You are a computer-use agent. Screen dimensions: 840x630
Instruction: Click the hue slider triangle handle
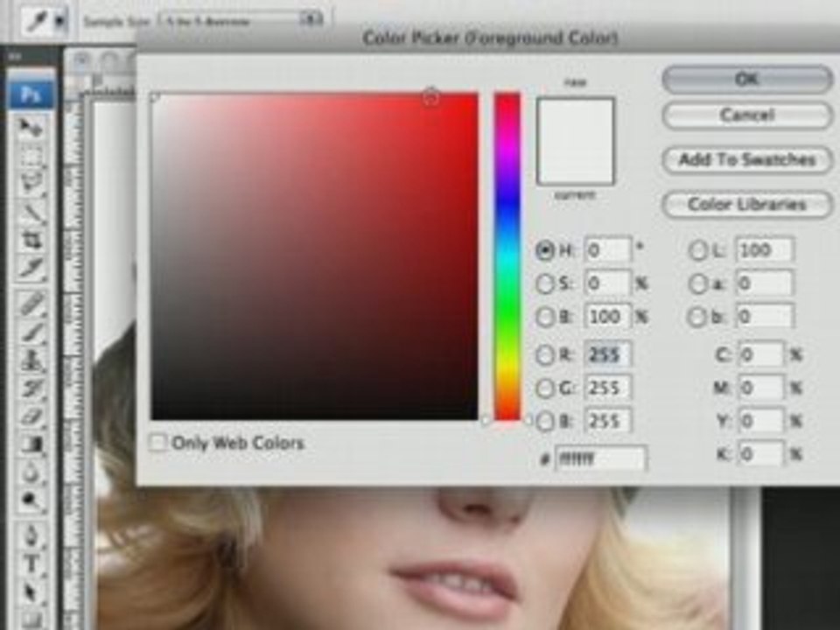[486, 421]
